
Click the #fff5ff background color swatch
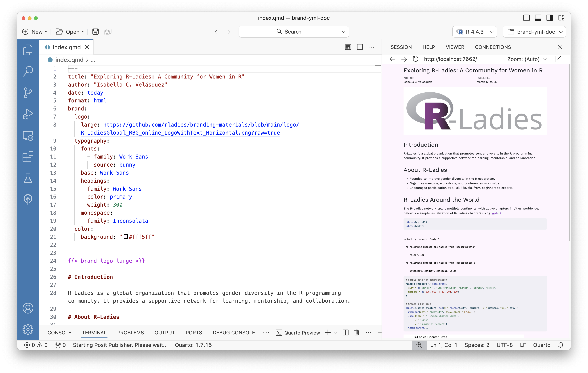[126, 237]
